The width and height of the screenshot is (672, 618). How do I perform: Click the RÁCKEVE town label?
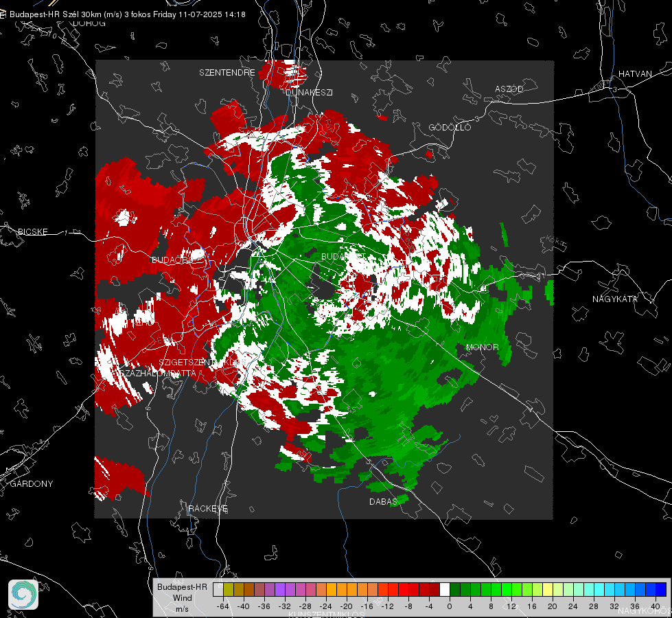coord(208,508)
